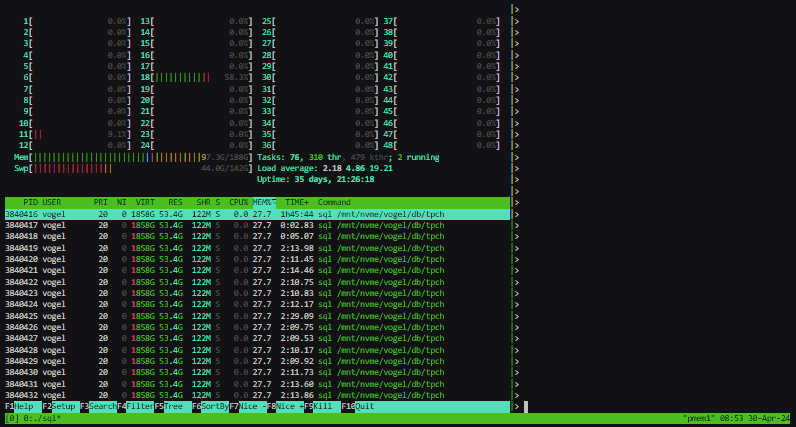Select process row with PID 3840424
The width and height of the screenshot is (796, 427).
point(257,305)
